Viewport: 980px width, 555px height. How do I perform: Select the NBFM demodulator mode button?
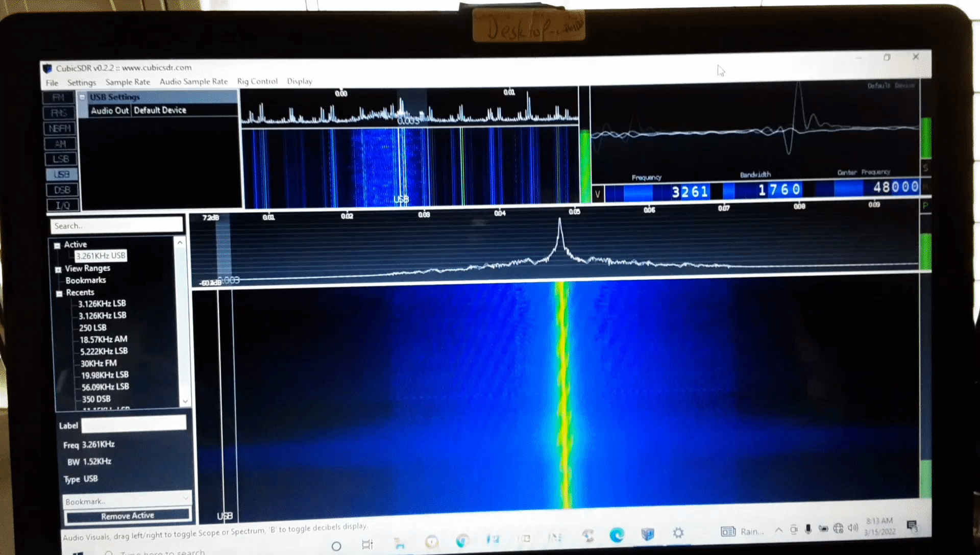point(60,129)
